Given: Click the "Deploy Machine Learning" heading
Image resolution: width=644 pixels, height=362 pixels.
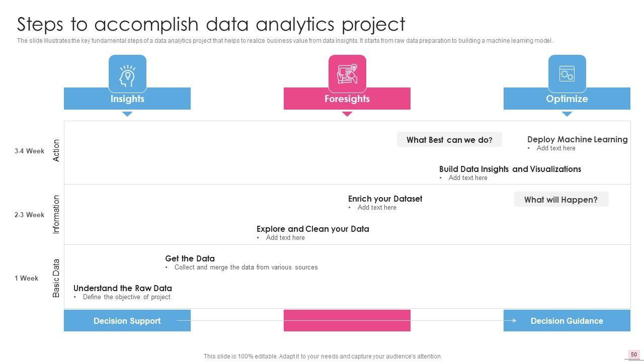Looking at the screenshot, I should [x=577, y=139].
